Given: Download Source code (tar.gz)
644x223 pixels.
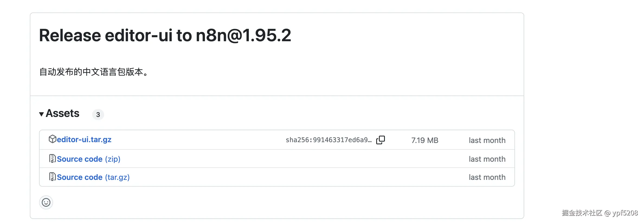Looking at the screenshot, I should tap(80, 177).
